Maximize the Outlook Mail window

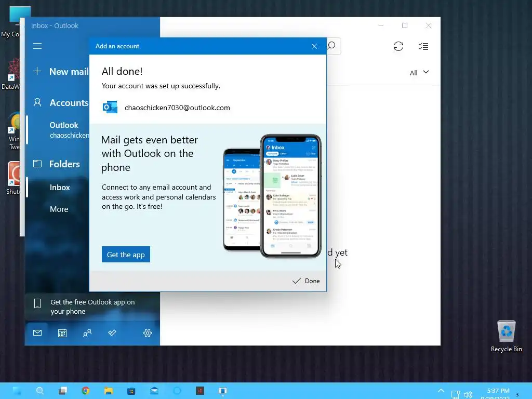[x=404, y=25]
